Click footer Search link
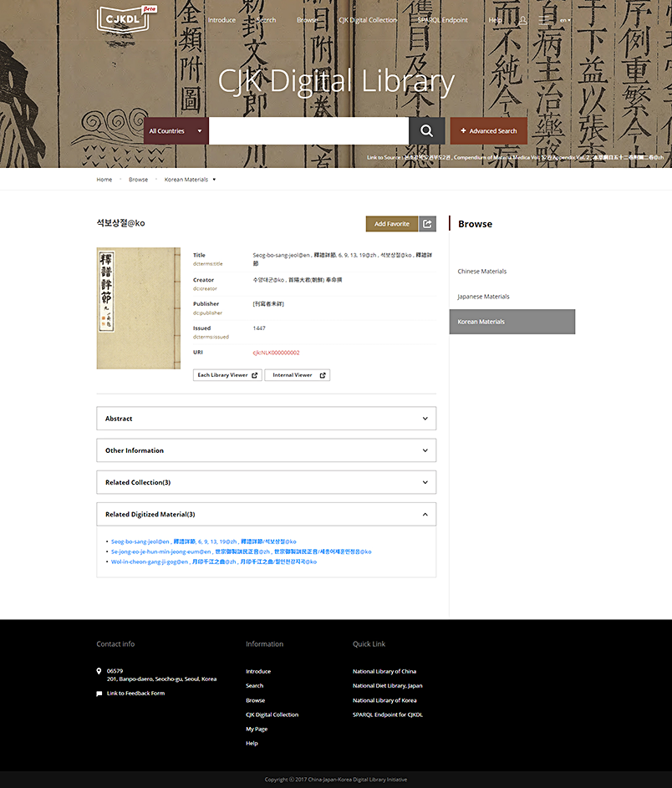The width and height of the screenshot is (672, 788). point(254,685)
